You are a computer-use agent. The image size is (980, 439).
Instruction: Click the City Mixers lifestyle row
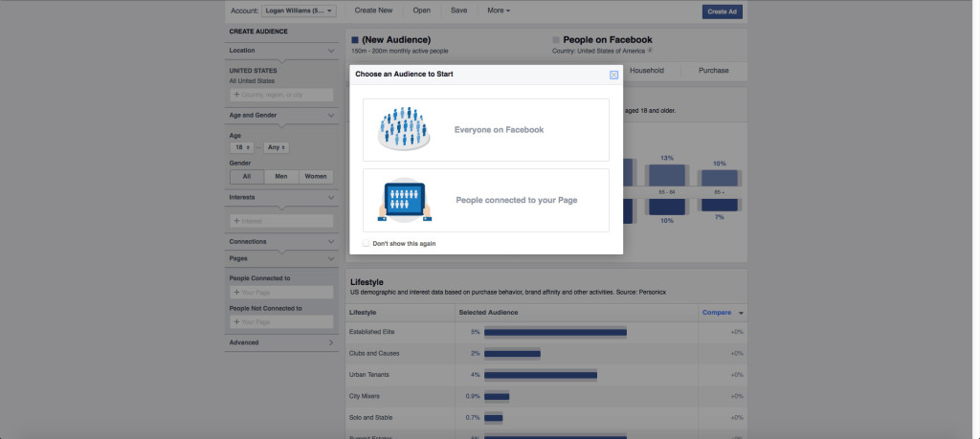[546, 397]
